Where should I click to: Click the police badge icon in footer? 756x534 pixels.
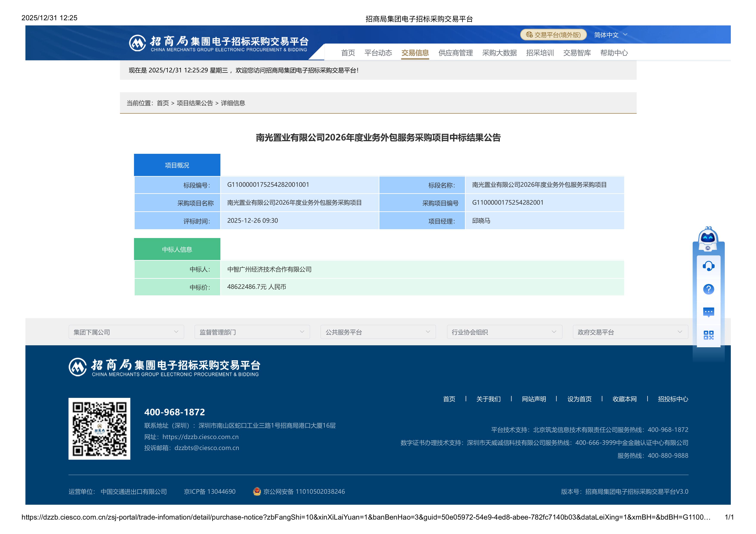(x=257, y=492)
